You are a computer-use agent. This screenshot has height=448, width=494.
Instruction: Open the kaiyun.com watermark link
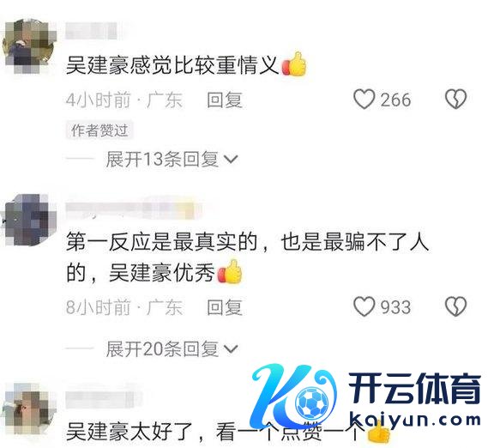click(415, 421)
